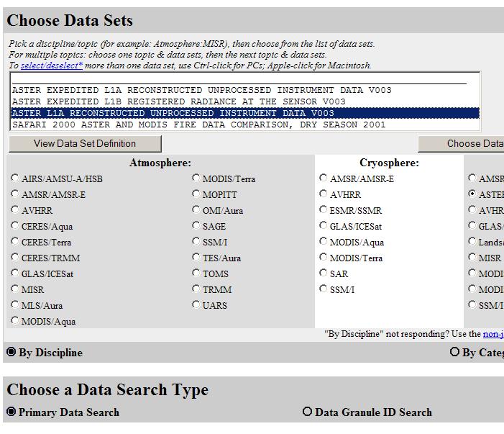Viewport: 504px width, 434px height.
Task: Select AMSR/AMSR-E under Cryosphere
Action: [324, 178]
